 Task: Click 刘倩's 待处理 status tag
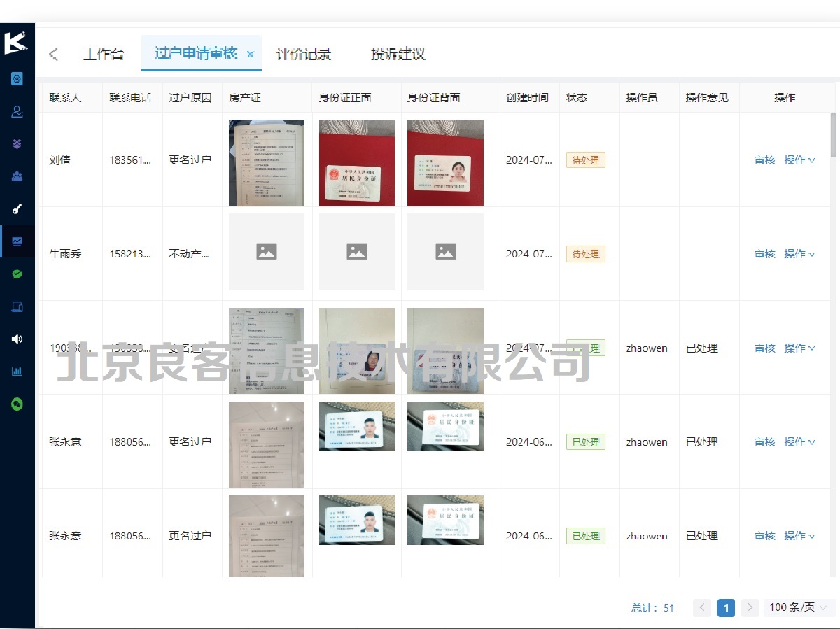coord(585,160)
